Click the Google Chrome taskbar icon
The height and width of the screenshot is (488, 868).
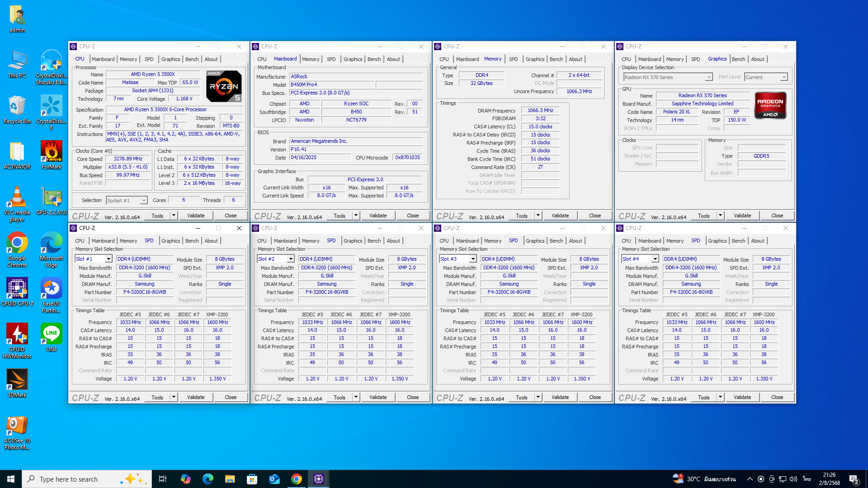point(297,479)
